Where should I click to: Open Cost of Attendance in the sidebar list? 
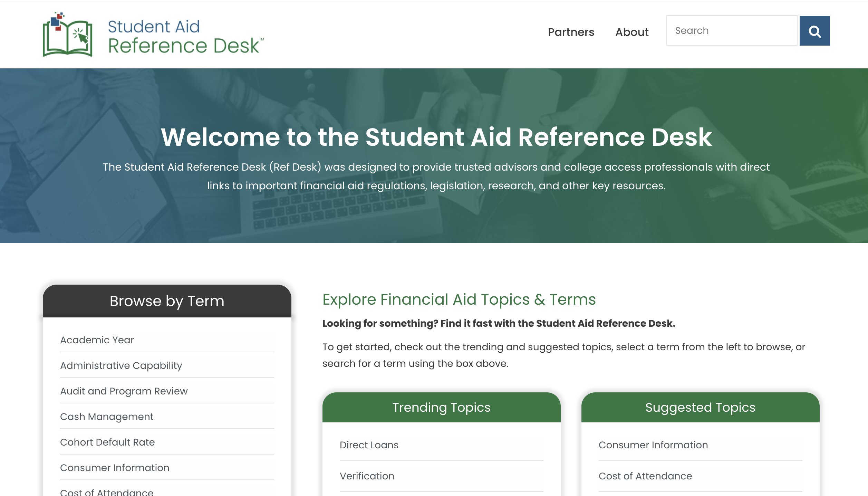click(107, 492)
